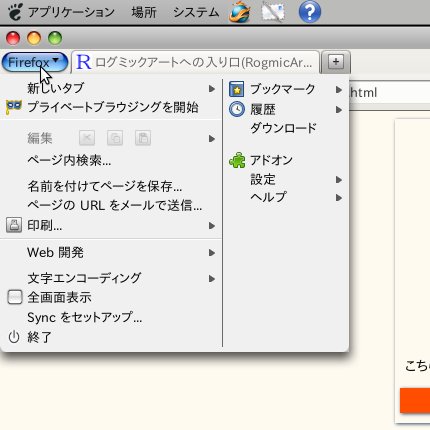The height and width of the screenshot is (430, 430).
Task: Click the printer icon beside 印刷
Action: pyautogui.click(x=14, y=225)
